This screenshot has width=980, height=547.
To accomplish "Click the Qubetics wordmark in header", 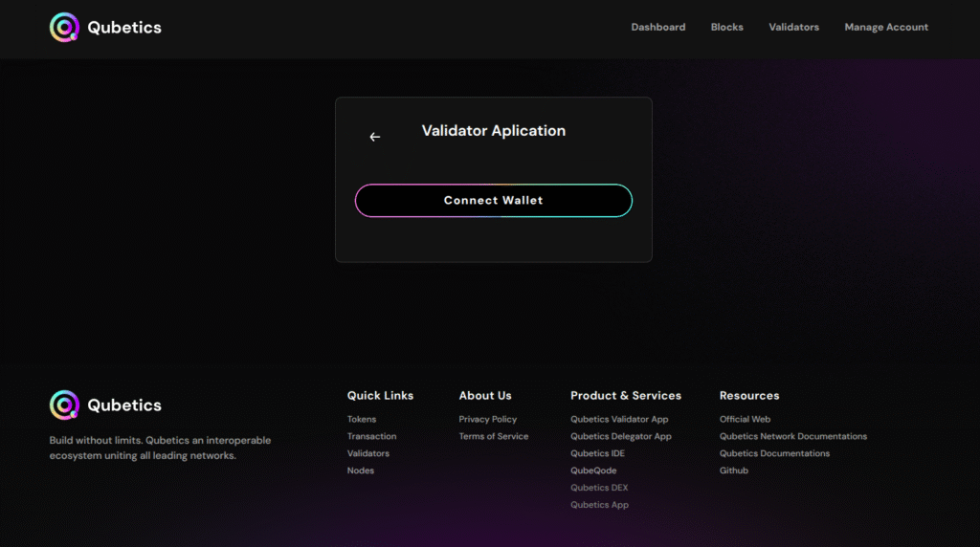I will point(124,28).
